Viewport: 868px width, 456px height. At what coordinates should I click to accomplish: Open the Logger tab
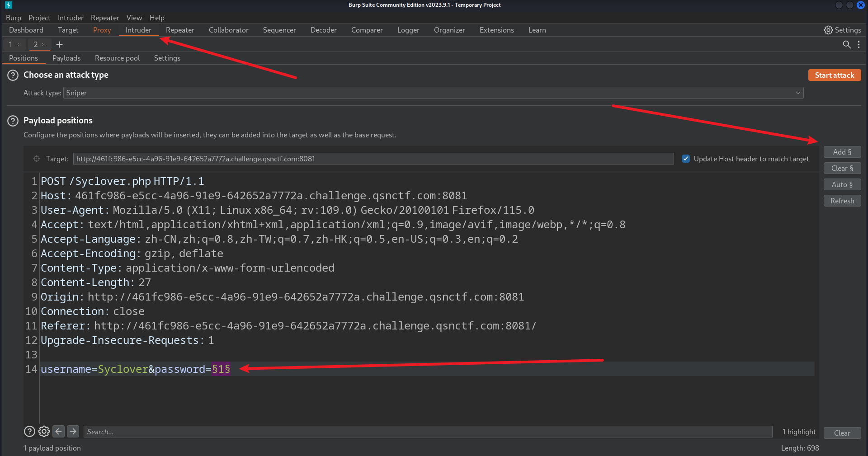coord(408,30)
